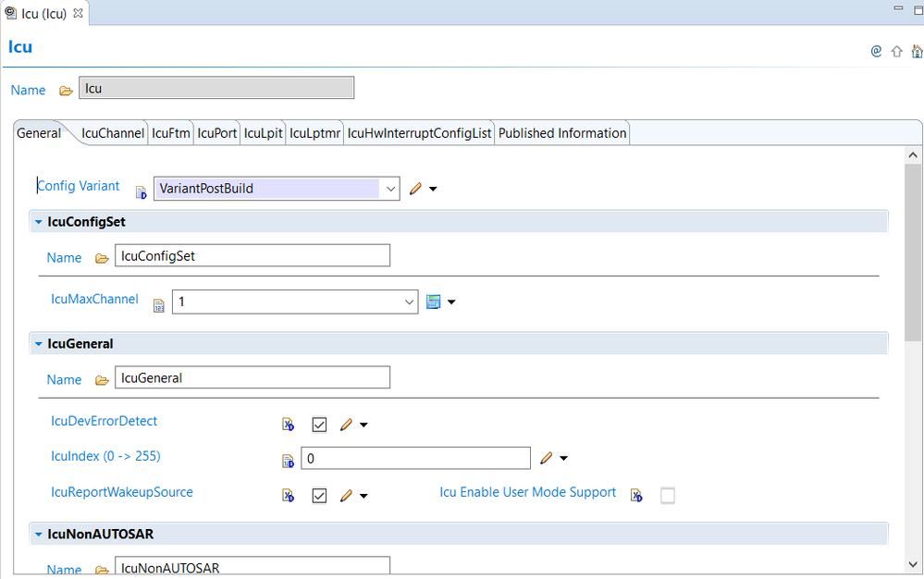Uncheck the IcuReportWakeupSource checkbox

(319, 496)
